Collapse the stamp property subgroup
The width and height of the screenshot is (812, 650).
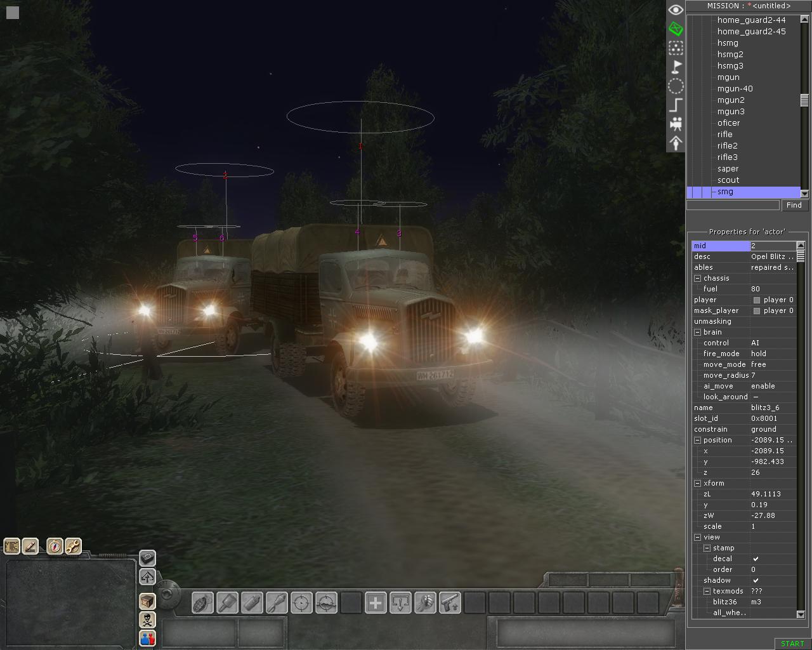(x=707, y=548)
